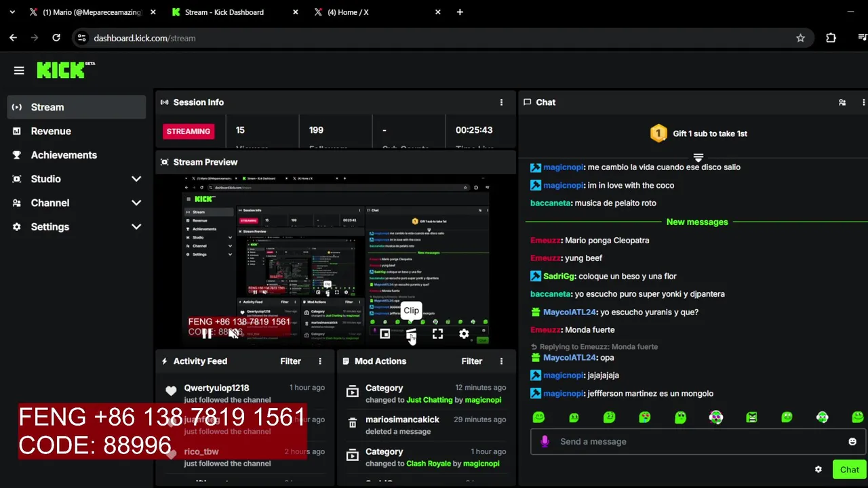
Task: Click the 00:25:43 live timer
Action: (x=474, y=130)
